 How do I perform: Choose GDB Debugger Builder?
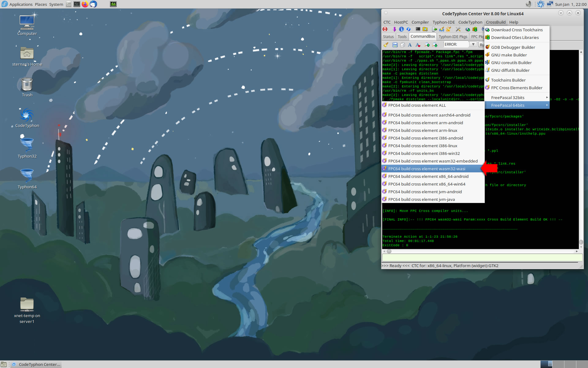517,47
